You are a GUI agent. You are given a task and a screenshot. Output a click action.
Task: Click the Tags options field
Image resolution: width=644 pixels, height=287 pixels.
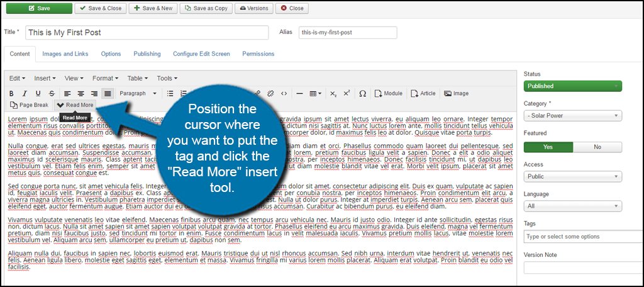point(584,237)
